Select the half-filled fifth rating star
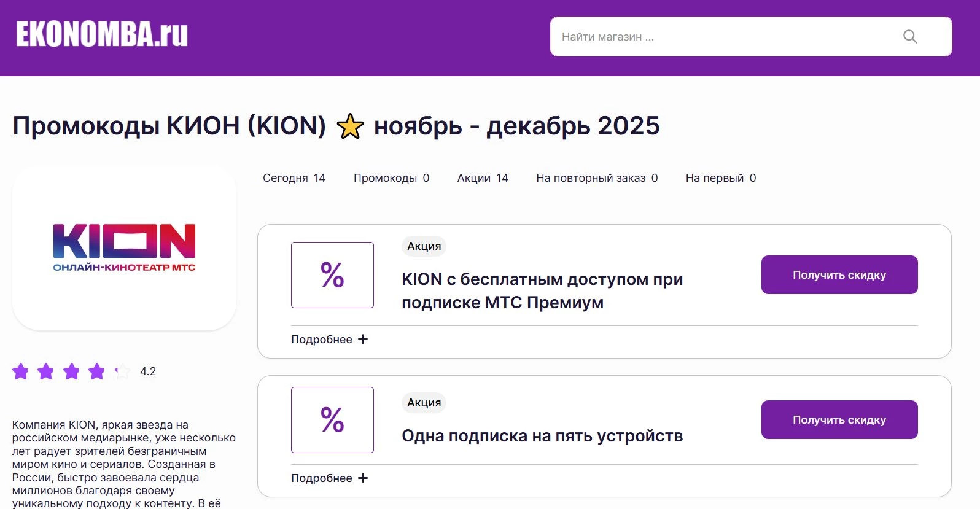 point(122,371)
